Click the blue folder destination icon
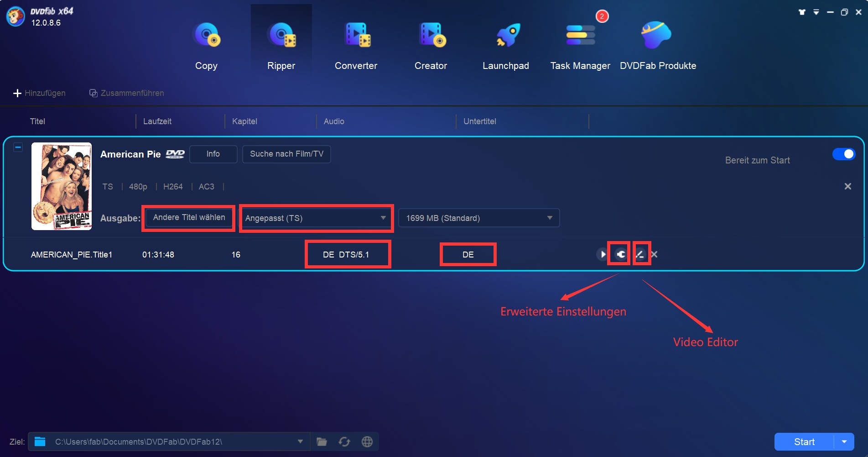 pos(40,441)
